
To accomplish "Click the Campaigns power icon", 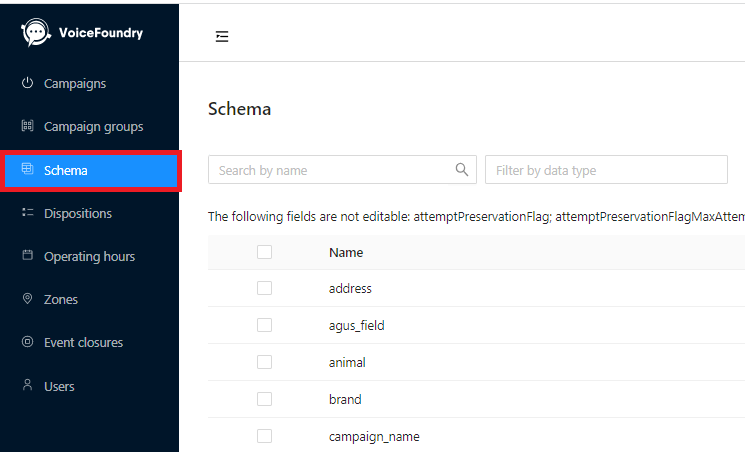I will pyautogui.click(x=28, y=83).
